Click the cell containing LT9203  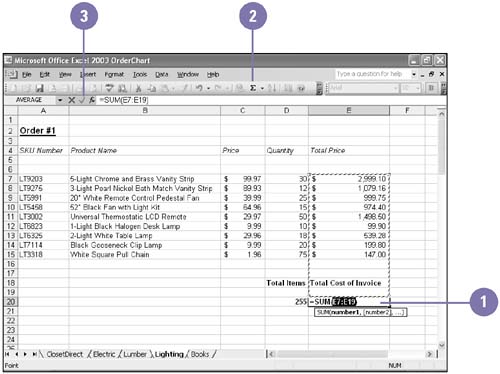coord(43,179)
